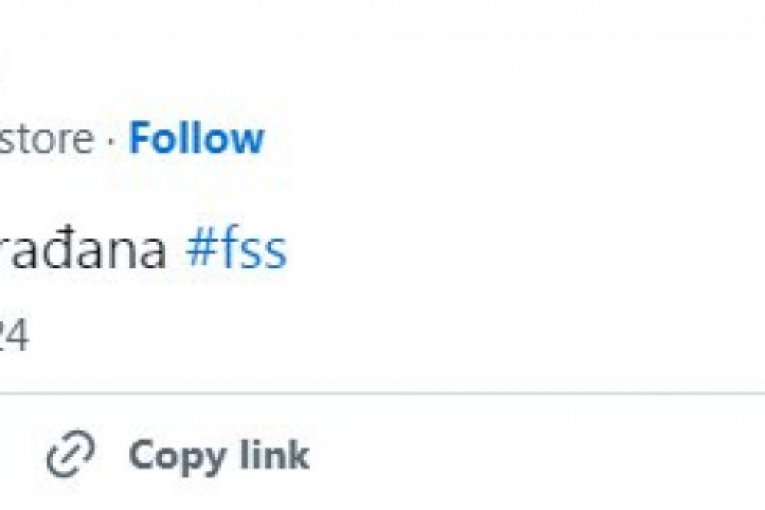Open the profile of the "store" handle
Viewport: 765px width, 510px height.
(x=46, y=139)
